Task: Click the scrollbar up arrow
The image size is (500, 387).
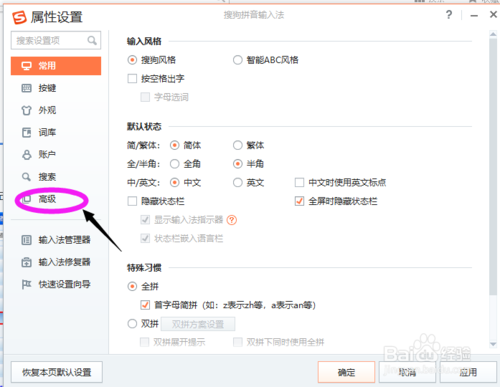Action: (493, 34)
